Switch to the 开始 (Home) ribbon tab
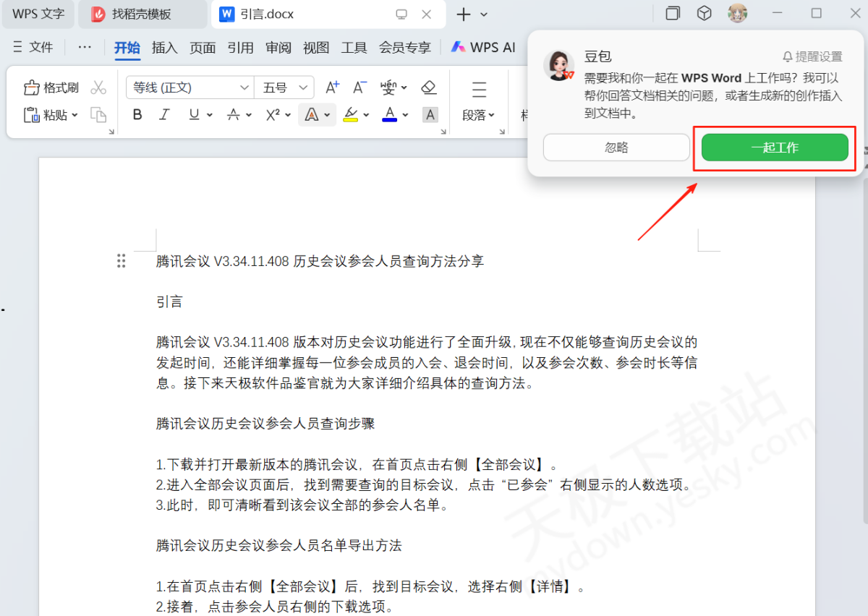 click(127, 48)
